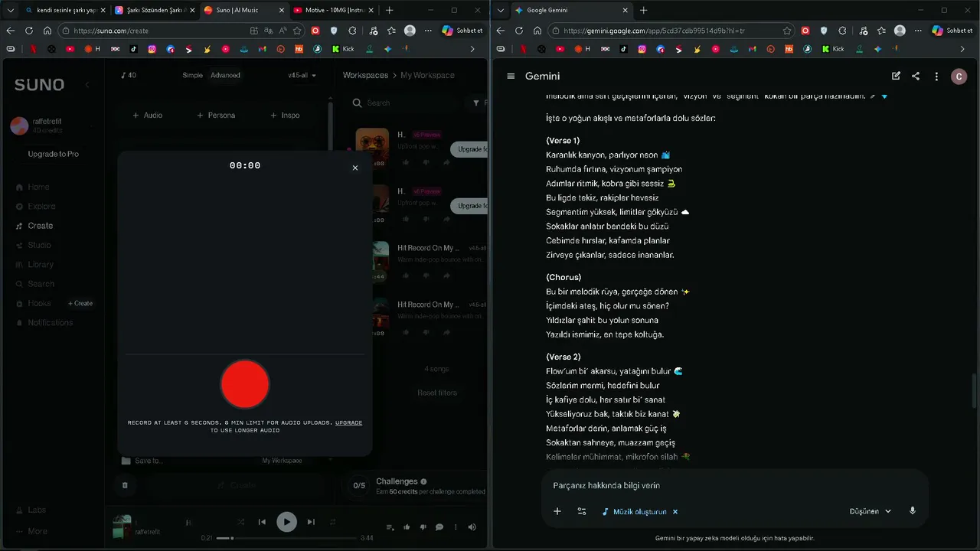Open the Gemini main menu hamburger
The image size is (980, 551).
(511, 77)
